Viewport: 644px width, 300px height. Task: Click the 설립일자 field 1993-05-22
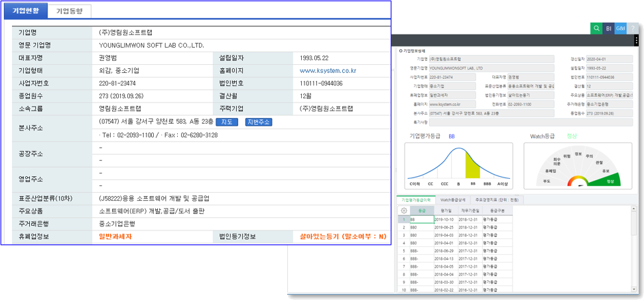(610, 68)
